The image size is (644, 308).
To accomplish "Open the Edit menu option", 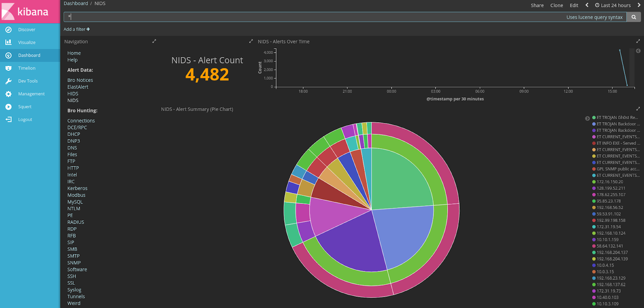I will coord(574,5).
